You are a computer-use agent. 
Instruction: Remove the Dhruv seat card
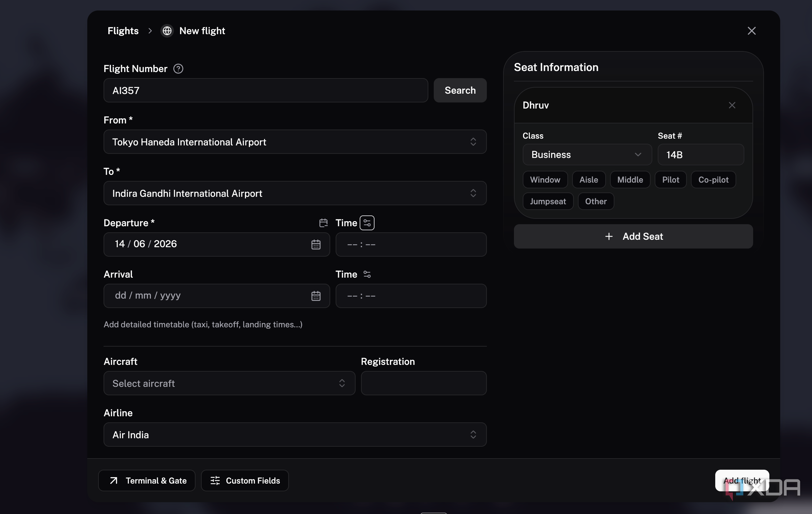click(x=732, y=105)
